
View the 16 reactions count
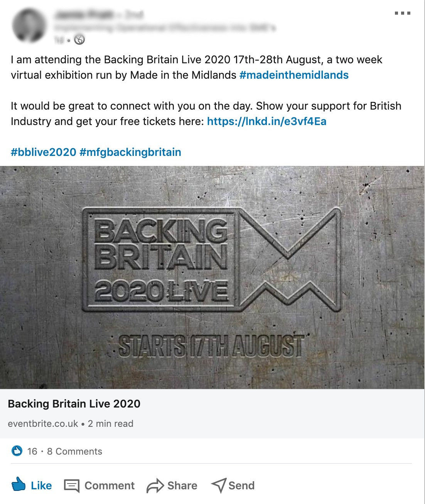point(32,452)
